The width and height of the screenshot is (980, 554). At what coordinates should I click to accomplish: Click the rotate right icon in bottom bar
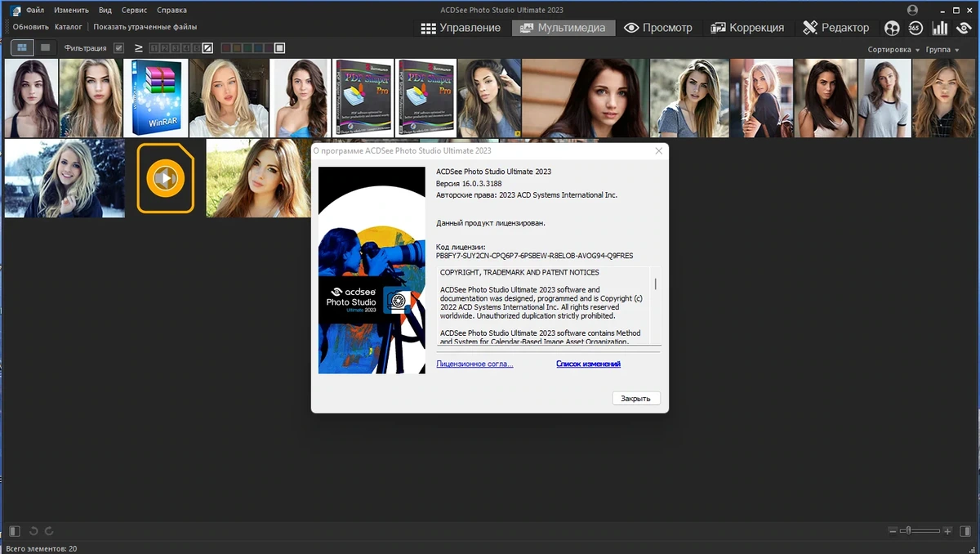(x=49, y=531)
